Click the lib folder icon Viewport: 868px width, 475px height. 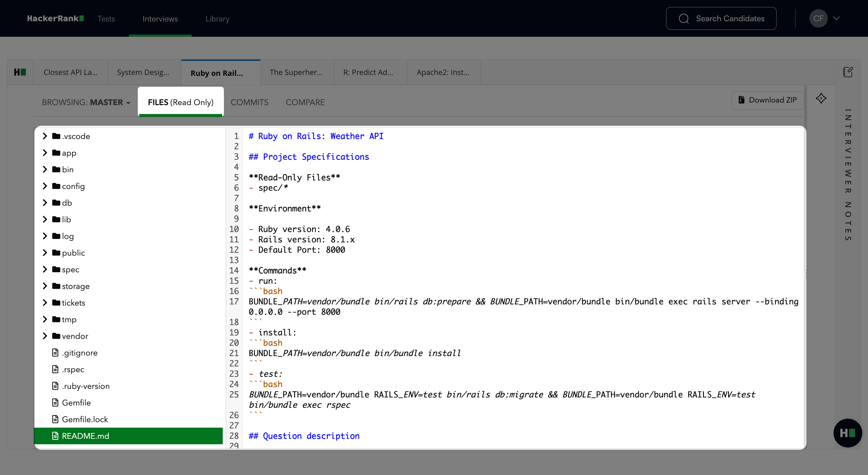click(56, 219)
